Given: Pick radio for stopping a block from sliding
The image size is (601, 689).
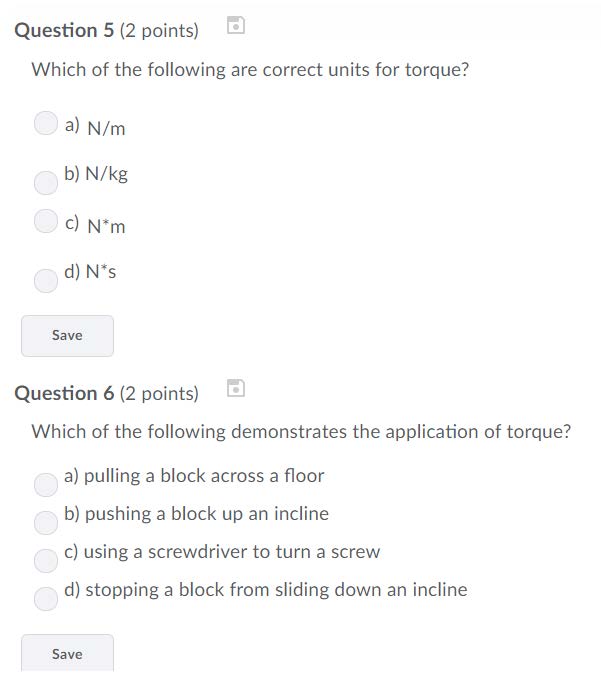Looking at the screenshot, I should coord(46,598).
